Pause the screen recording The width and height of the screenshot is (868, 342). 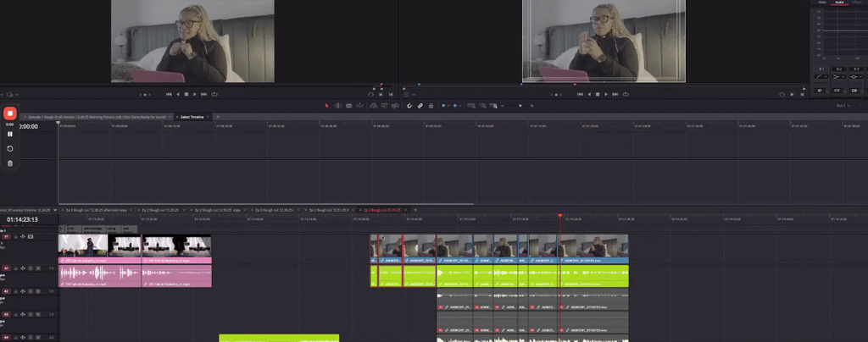(10, 135)
